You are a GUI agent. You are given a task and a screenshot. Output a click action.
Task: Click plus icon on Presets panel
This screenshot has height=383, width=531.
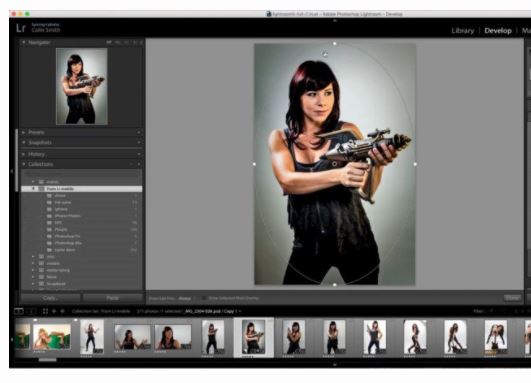coord(139,132)
